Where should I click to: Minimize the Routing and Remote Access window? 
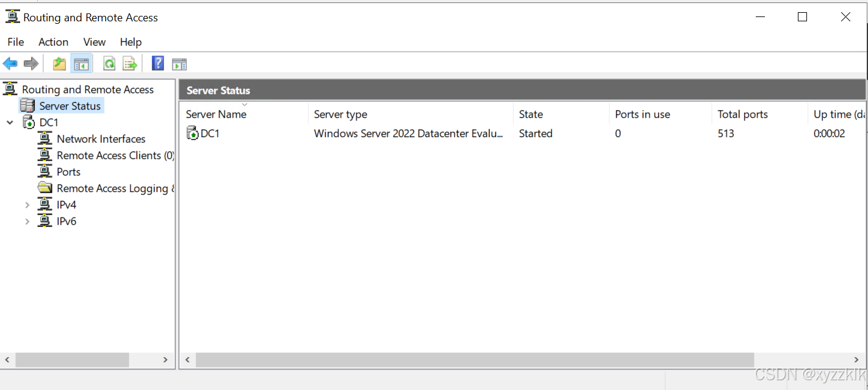click(760, 17)
